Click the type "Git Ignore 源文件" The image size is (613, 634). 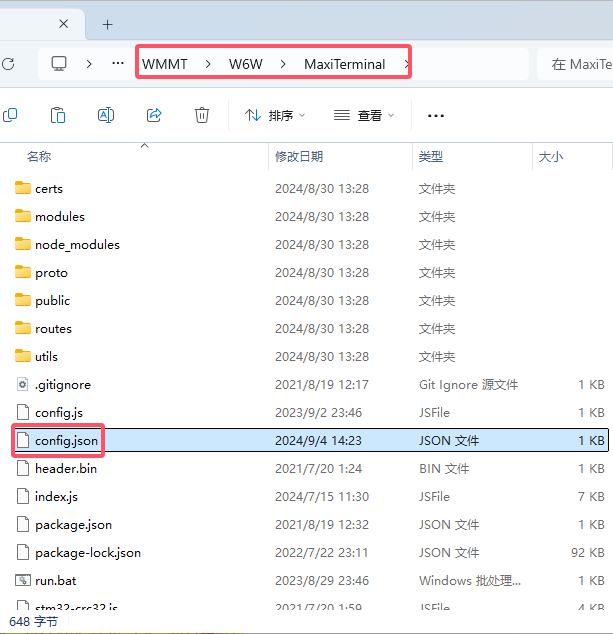pyautogui.click(x=468, y=385)
